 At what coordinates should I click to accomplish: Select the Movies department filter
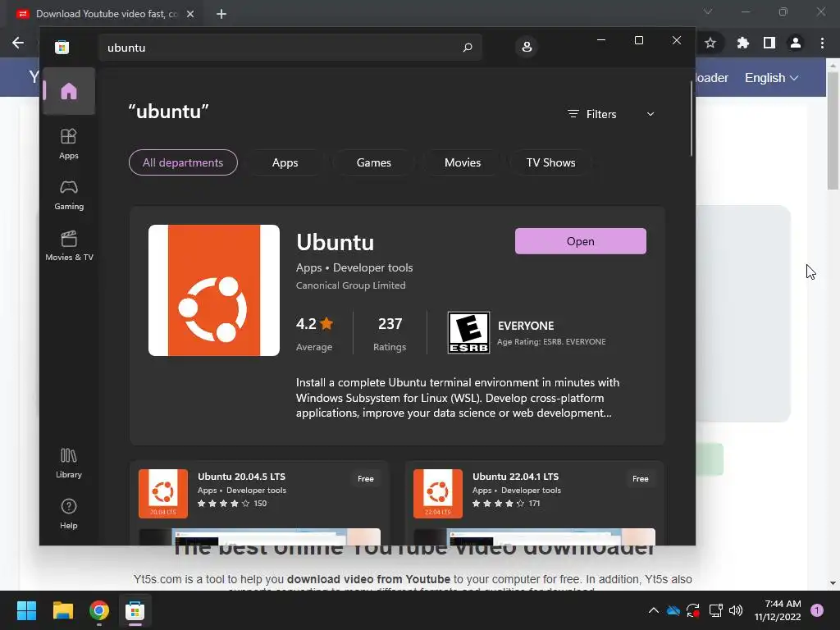point(463,162)
